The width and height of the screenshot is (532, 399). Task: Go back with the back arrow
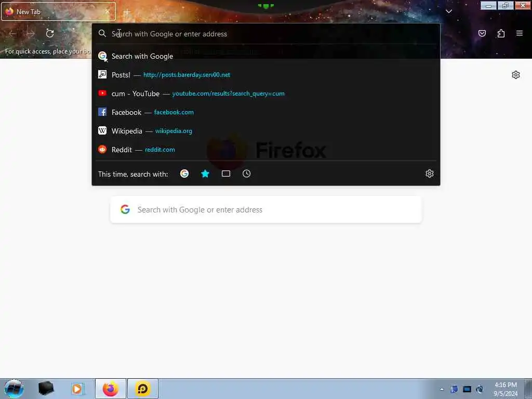13,33
